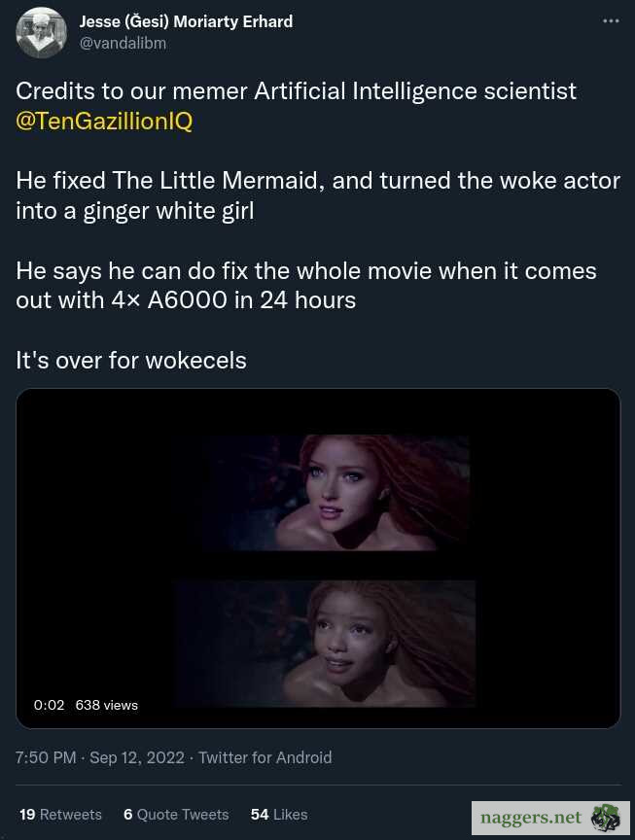Click the 0:02 video duration label
This screenshot has height=840, width=635.
[49, 705]
